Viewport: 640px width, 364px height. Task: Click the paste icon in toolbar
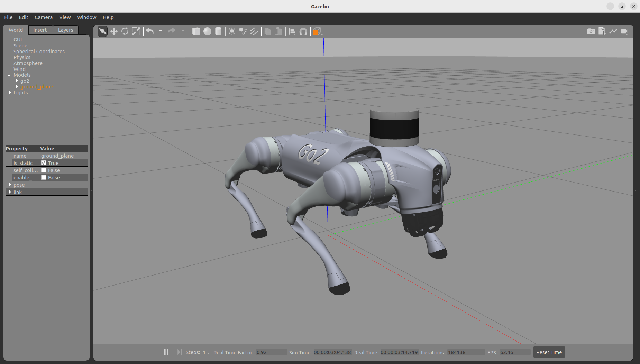tap(278, 31)
